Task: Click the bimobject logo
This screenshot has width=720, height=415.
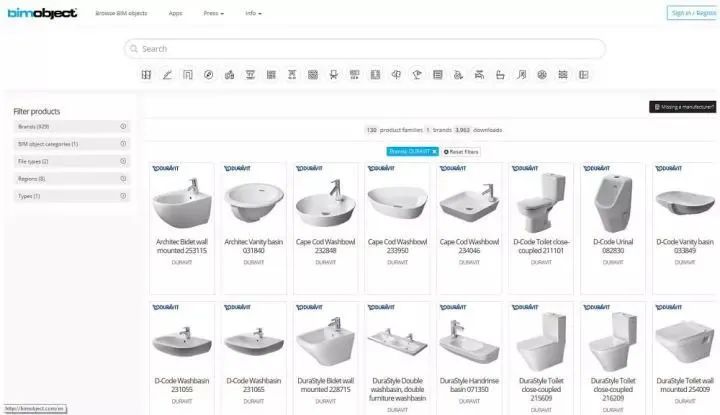Action: tap(42, 13)
